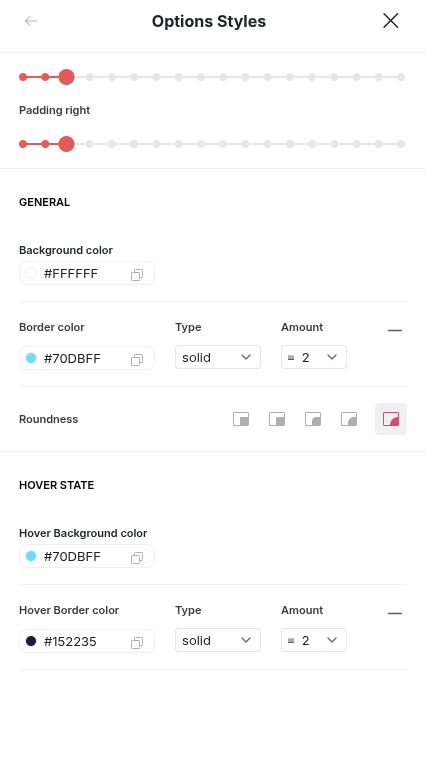Close the Options Styles panel

(x=391, y=20)
